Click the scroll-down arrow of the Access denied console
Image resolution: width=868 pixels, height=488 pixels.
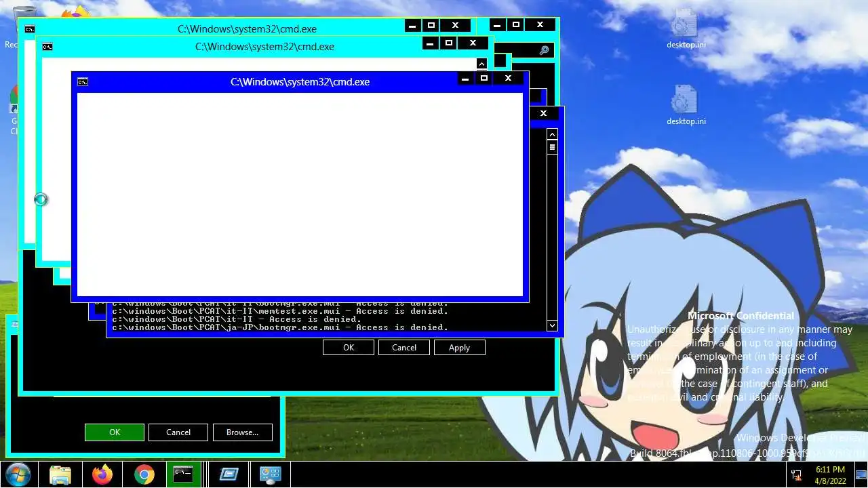pos(552,326)
